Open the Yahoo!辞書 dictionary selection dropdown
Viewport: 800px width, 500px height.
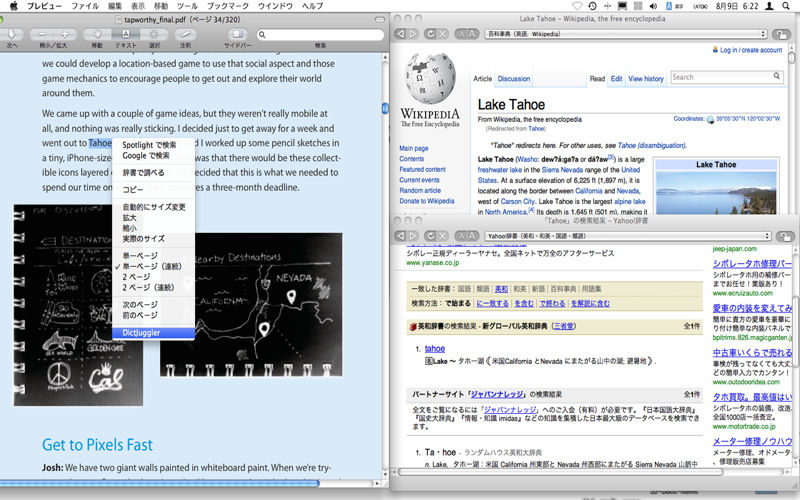tap(628, 236)
